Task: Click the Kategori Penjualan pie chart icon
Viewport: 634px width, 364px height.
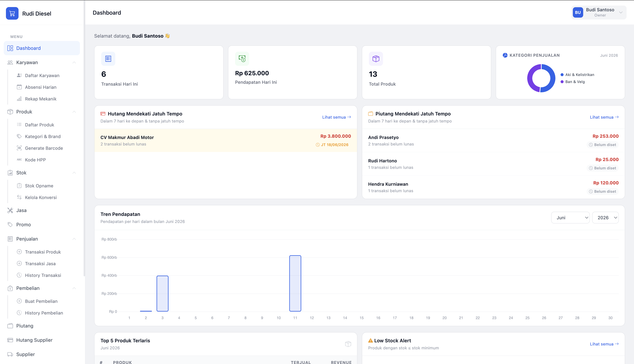Action: (x=505, y=55)
